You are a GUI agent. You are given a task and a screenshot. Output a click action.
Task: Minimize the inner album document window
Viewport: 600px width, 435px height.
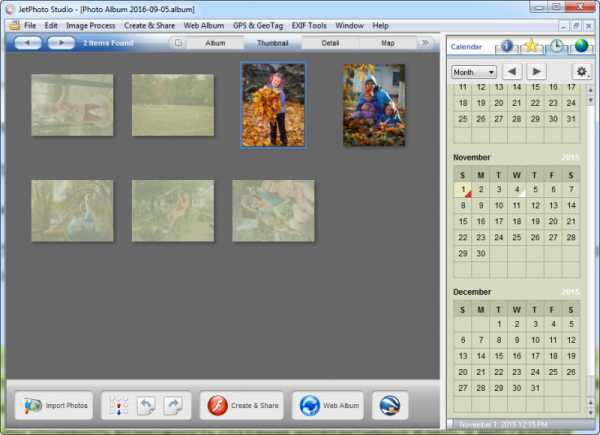click(563, 26)
